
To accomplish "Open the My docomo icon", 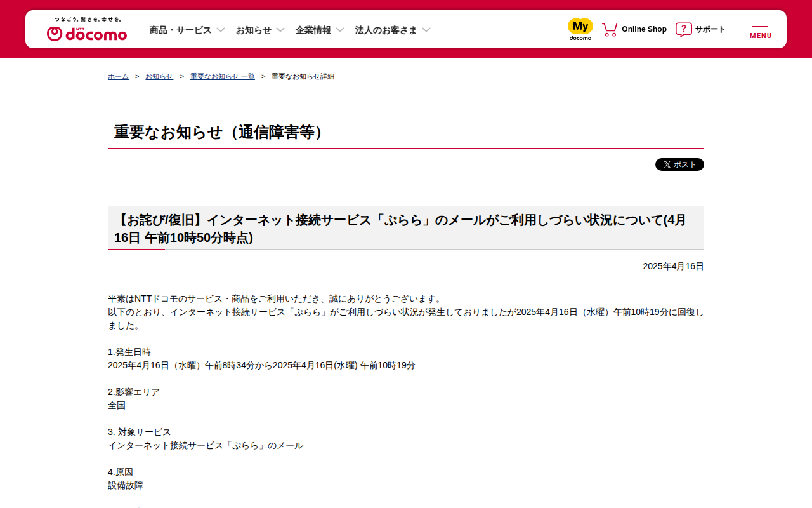I will [580, 29].
